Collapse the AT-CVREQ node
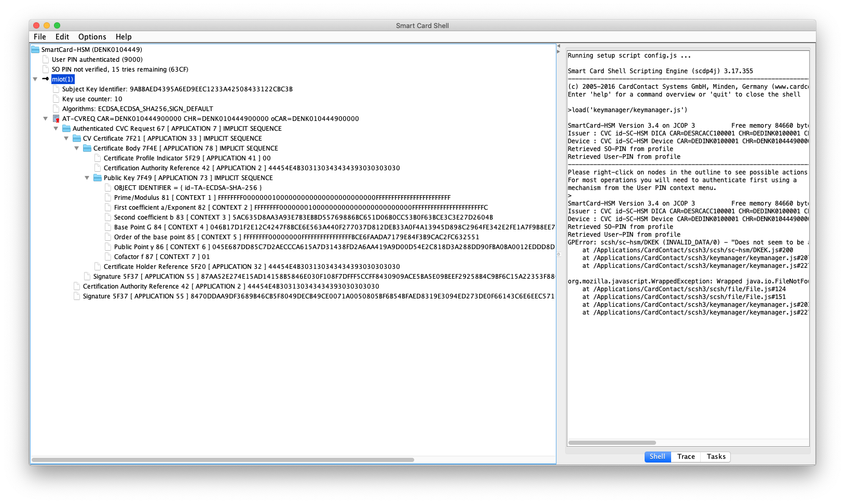 tap(46, 118)
